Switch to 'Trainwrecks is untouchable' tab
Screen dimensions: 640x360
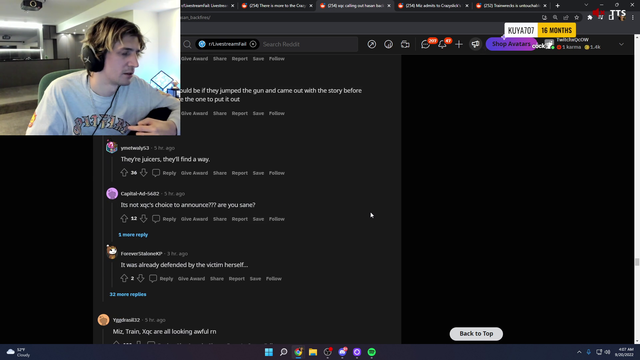coord(511,6)
